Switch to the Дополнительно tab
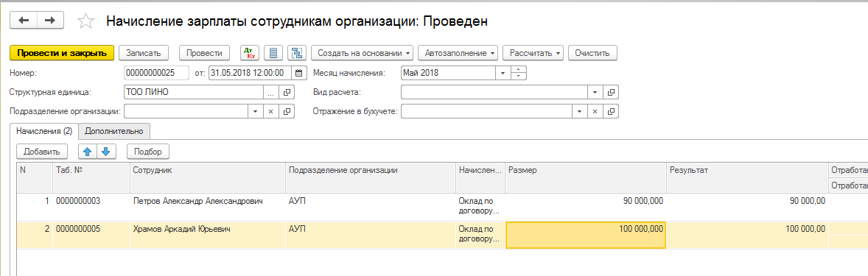The image size is (868, 276). coord(114,131)
